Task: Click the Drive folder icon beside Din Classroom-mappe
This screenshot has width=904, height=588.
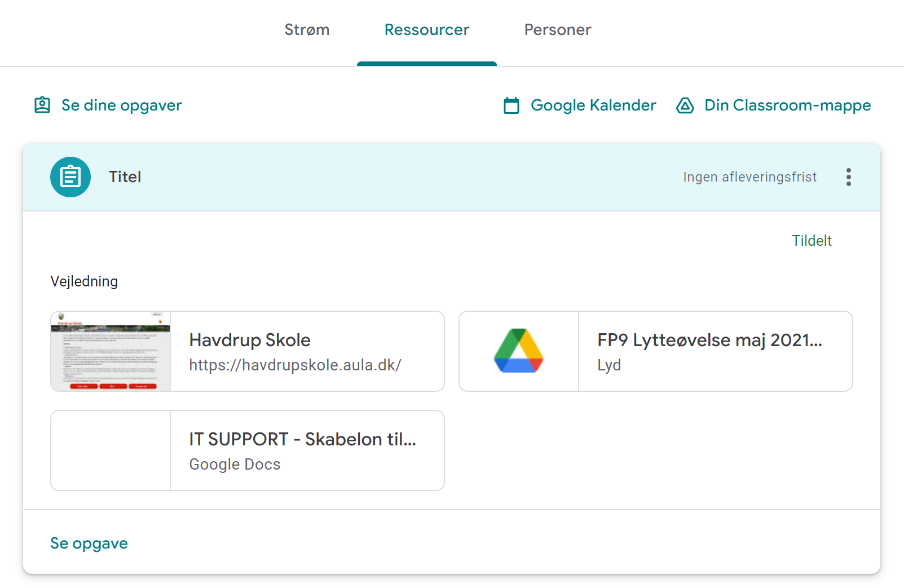Action: (x=685, y=105)
